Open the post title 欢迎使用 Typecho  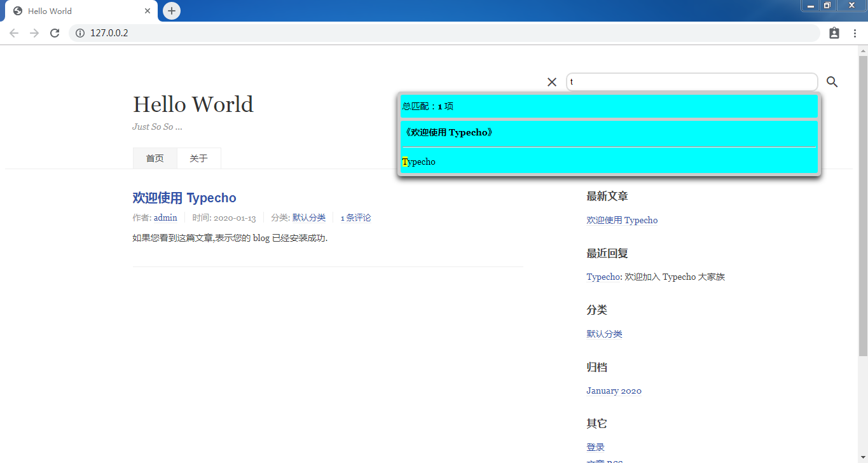(184, 198)
